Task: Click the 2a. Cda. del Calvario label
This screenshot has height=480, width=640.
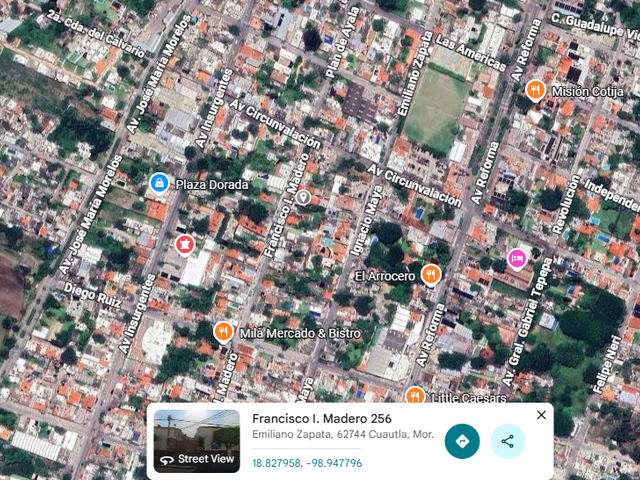Action: coord(96,33)
